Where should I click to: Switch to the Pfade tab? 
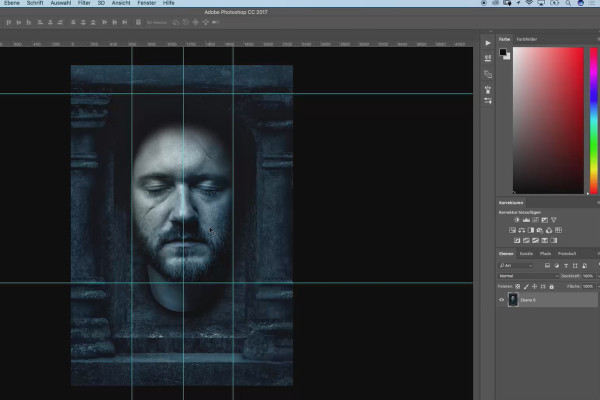[545, 253]
